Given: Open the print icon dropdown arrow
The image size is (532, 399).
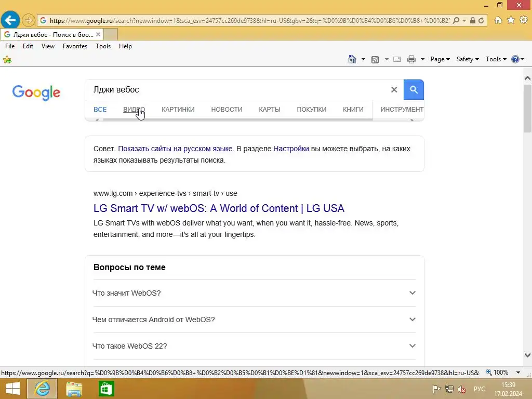Looking at the screenshot, I should 422,59.
